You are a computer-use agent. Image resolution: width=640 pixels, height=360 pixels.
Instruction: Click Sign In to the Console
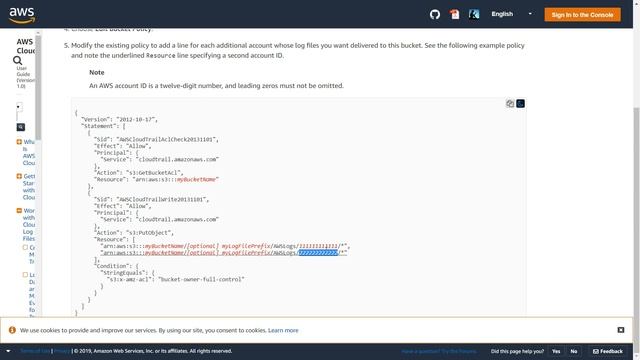582,15
